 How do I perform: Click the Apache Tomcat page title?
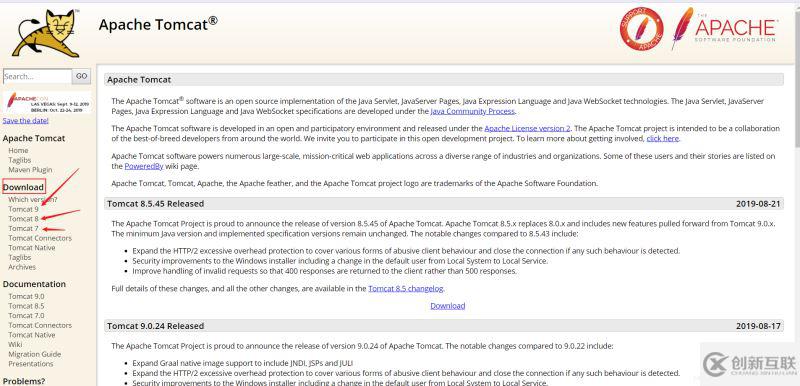point(158,24)
